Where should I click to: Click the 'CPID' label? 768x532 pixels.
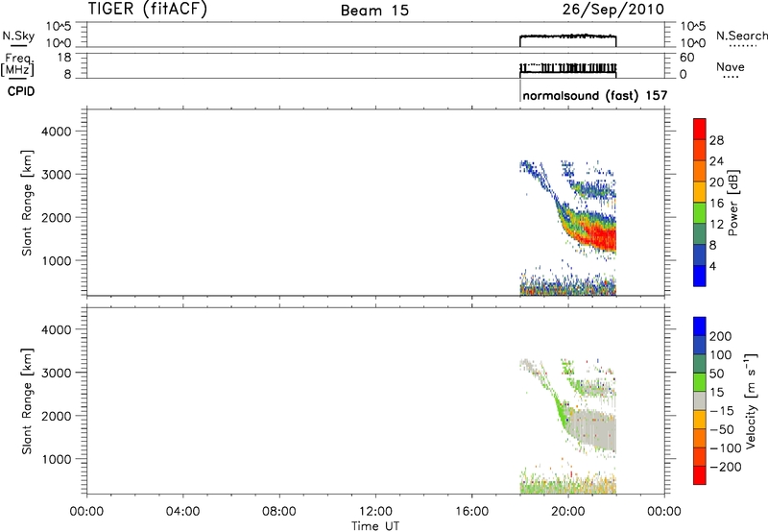[21, 91]
